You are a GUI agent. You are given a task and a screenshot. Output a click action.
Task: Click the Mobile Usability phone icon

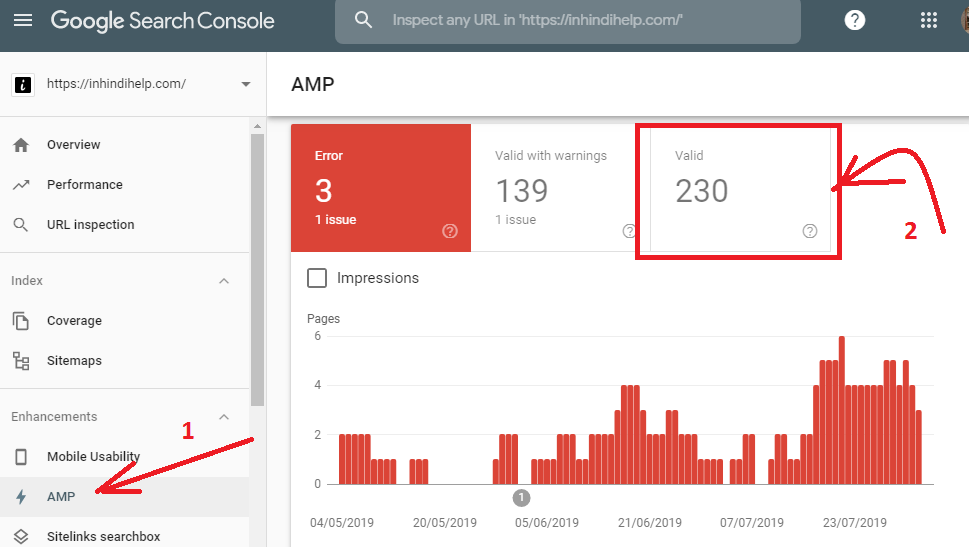21,457
